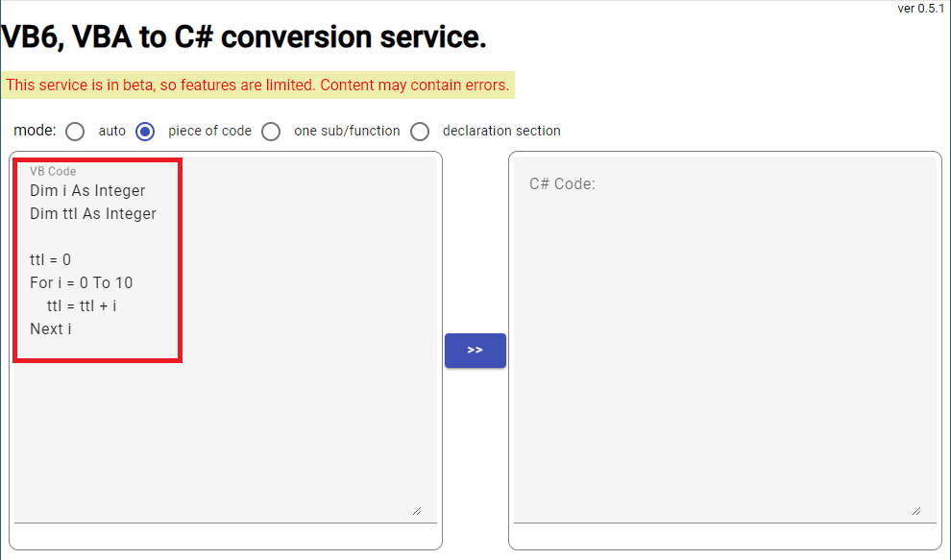Choose the one sub/function radio button
The image size is (951, 560).
coord(271,131)
